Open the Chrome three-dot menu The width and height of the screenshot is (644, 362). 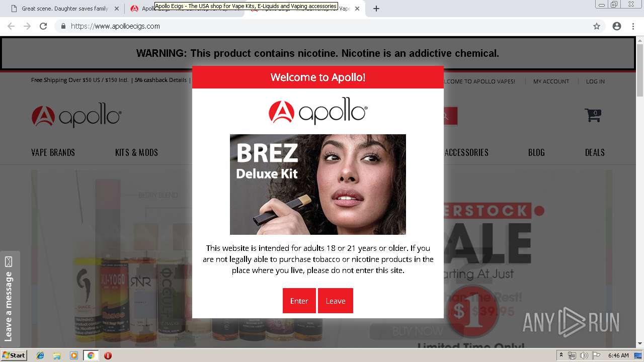tap(633, 26)
